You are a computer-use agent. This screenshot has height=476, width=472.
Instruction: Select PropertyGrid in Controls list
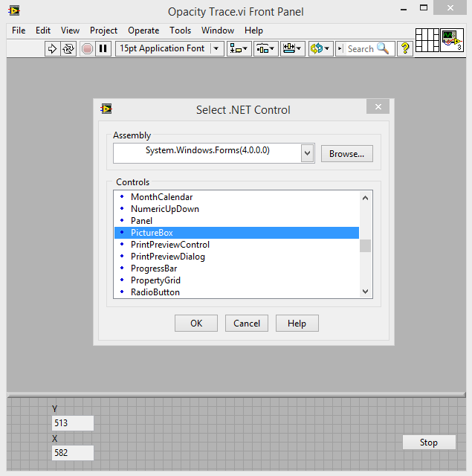click(x=236, y=280)
